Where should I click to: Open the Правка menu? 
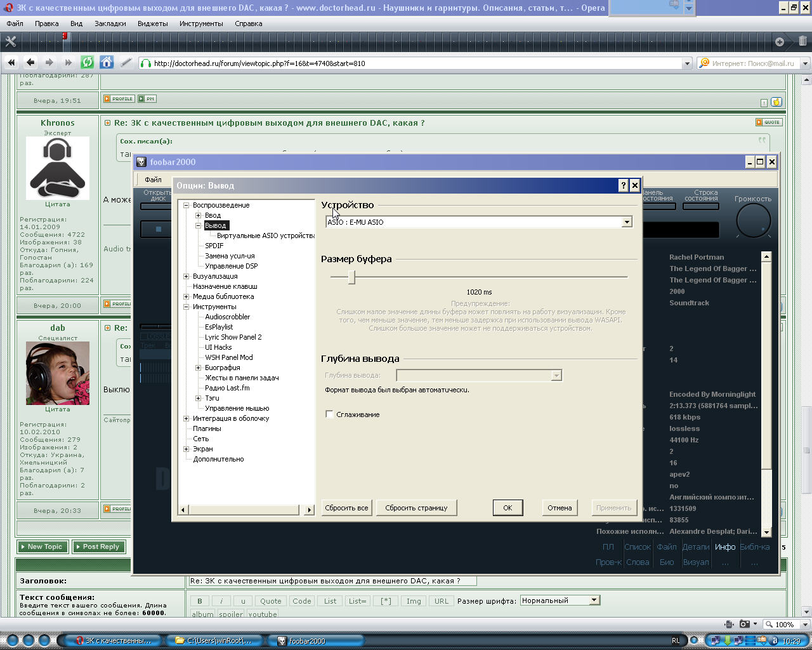pyautogui.click(x=46, y=23)
